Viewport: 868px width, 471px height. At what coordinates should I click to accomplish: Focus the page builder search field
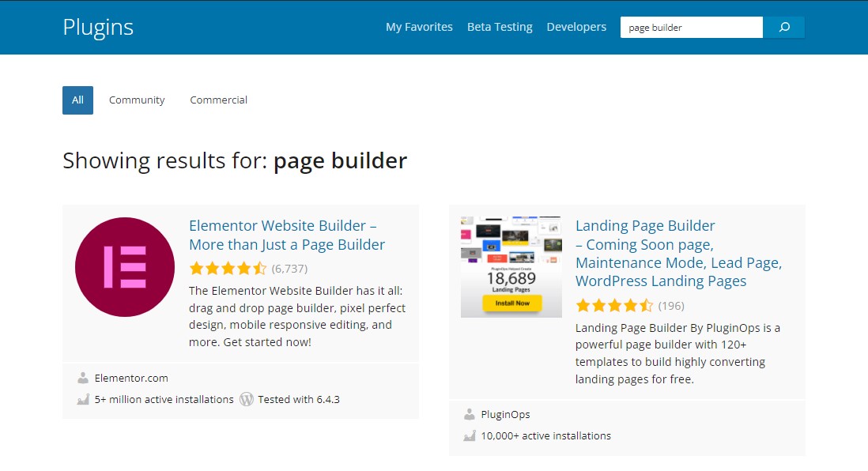(692, 27)
